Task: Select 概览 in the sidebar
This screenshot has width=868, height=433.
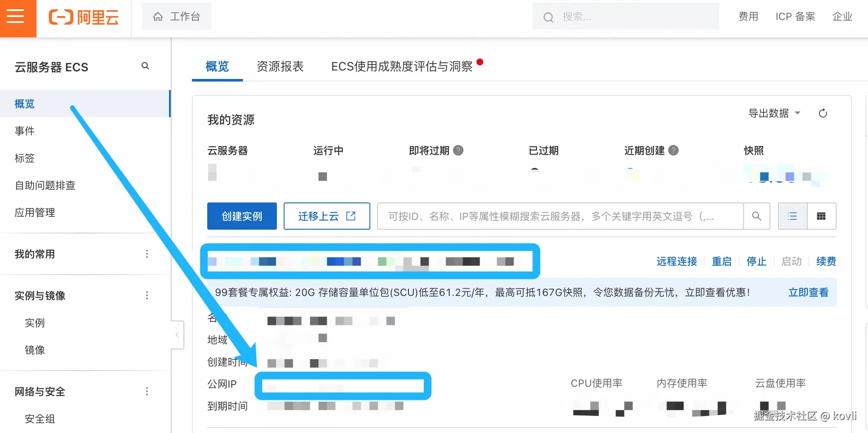Action: pyautogui.click(x=85, y=104)
